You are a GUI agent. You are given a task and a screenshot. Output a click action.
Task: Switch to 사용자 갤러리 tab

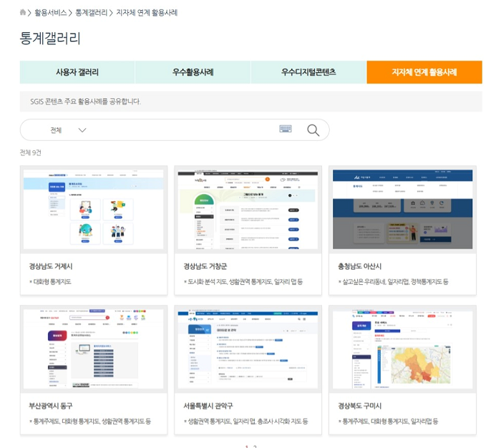tap(77, 72)
